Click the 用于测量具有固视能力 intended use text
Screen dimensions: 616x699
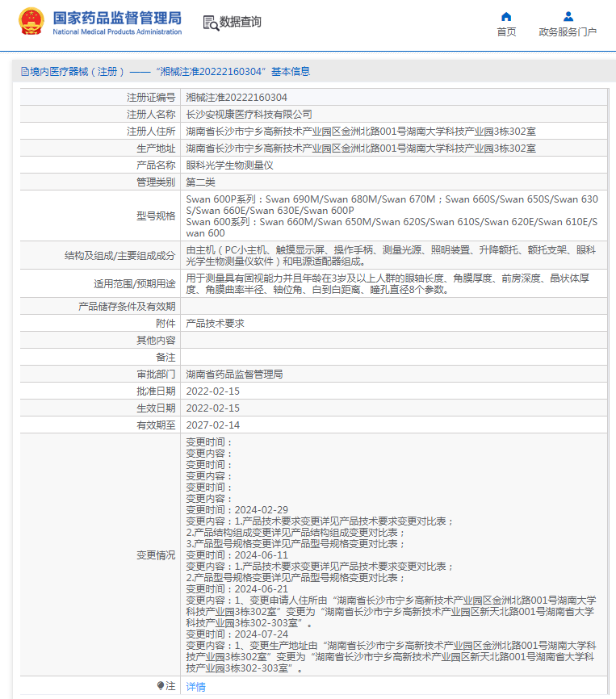pos(388,283)
